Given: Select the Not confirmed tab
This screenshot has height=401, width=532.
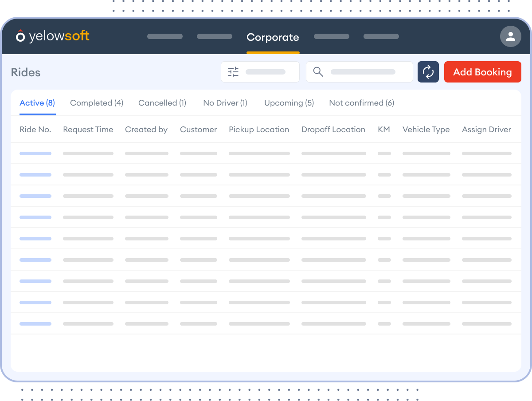Looking at the screenshot, I should [x=361, y=102].
